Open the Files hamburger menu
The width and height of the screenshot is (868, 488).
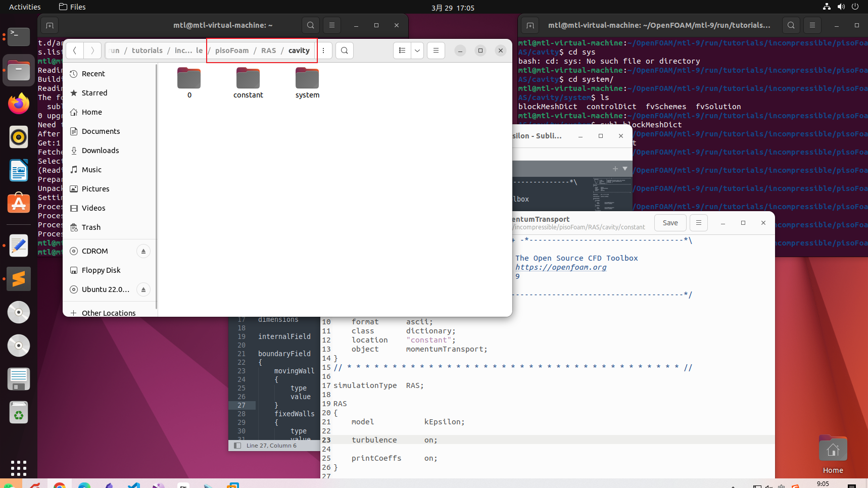436,51
